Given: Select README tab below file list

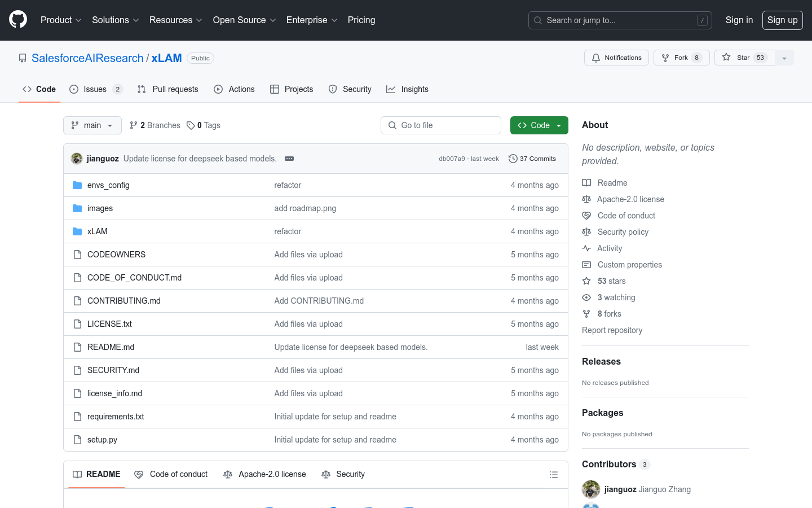Looking at the screenshot, I should (x=96, y=475).
